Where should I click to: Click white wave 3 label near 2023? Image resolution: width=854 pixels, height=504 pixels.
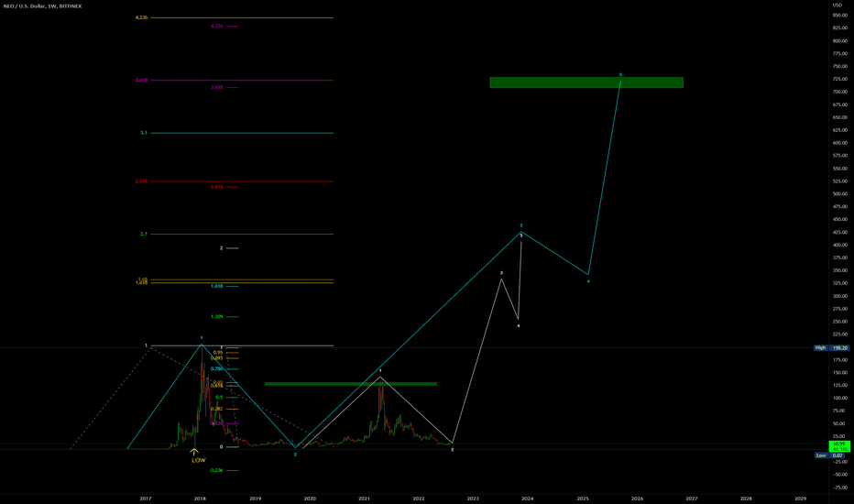(x=501, y=273)
